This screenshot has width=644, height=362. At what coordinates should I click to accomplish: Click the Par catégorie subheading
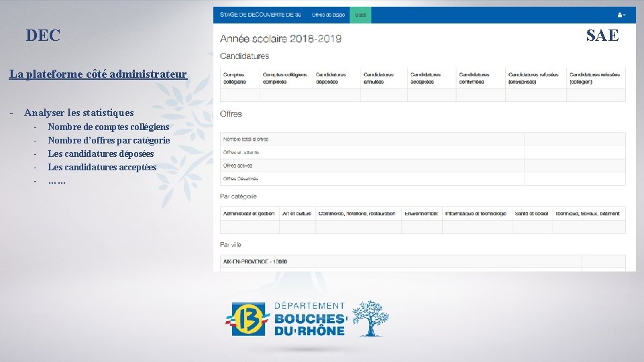click(238, 196)
